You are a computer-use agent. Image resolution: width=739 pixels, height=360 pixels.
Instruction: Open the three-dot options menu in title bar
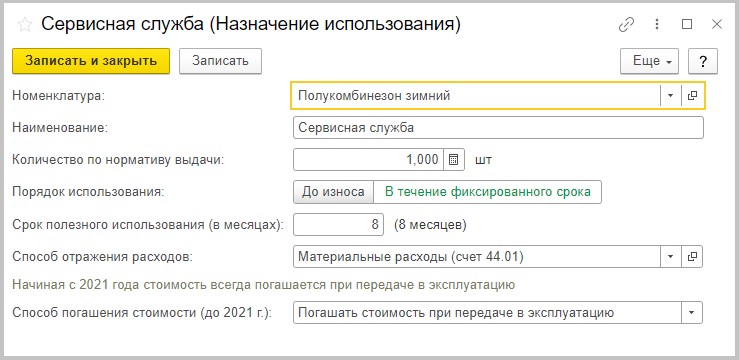pyautogui.click(x=656, y=25)
